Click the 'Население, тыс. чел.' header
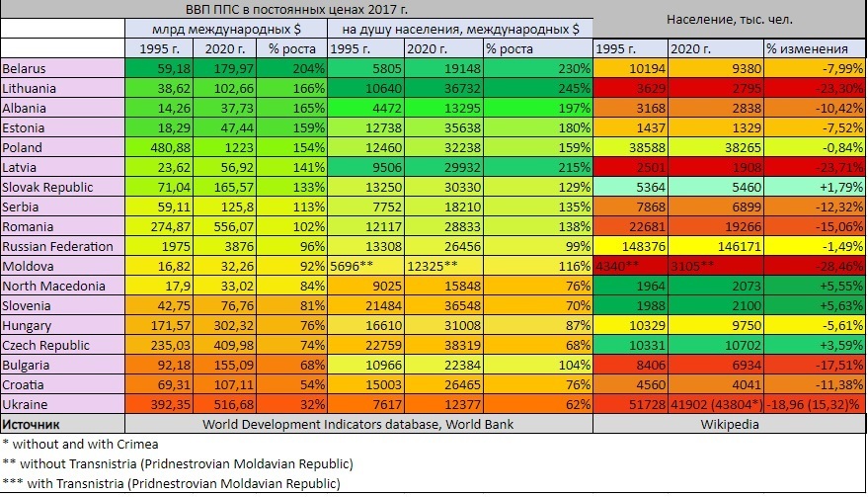Viewport: 868px width, 497px height. (x=730, y=19)
